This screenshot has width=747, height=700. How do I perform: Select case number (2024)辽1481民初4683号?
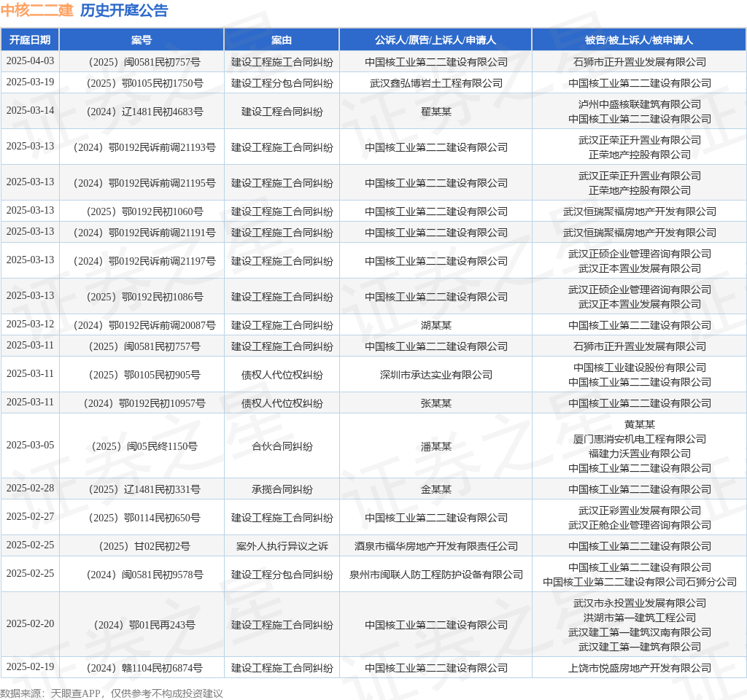[145, 112]
